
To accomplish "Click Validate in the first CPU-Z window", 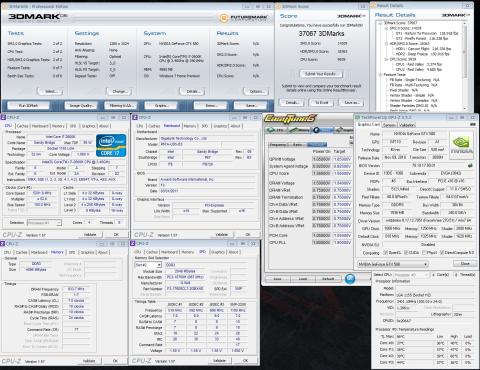I will (90, 234).
